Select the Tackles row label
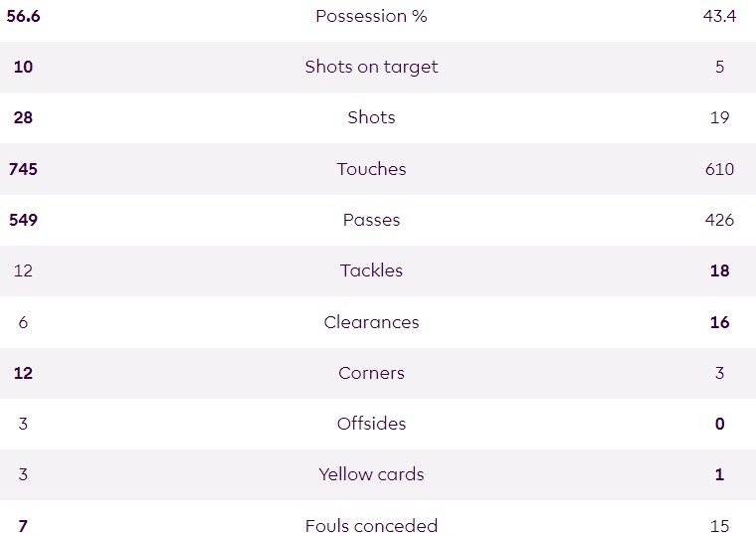 (x=371, y=270)
